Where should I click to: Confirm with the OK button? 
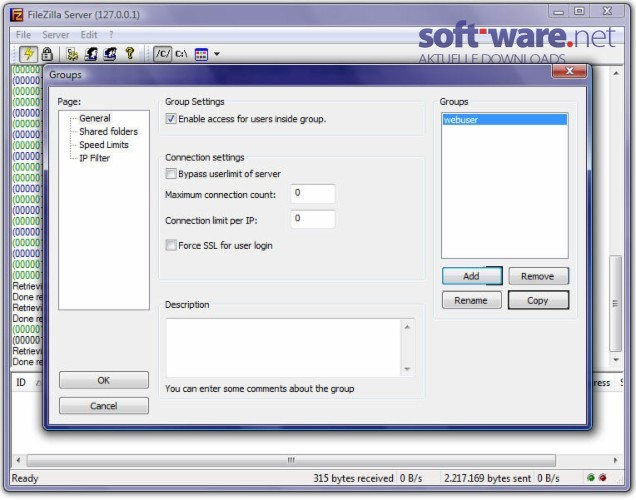(104, 380)
